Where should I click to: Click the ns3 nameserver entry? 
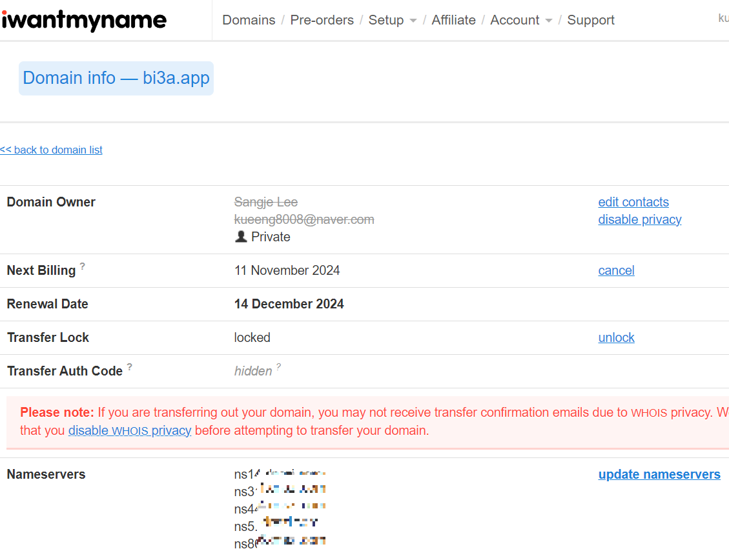(280, 491)
